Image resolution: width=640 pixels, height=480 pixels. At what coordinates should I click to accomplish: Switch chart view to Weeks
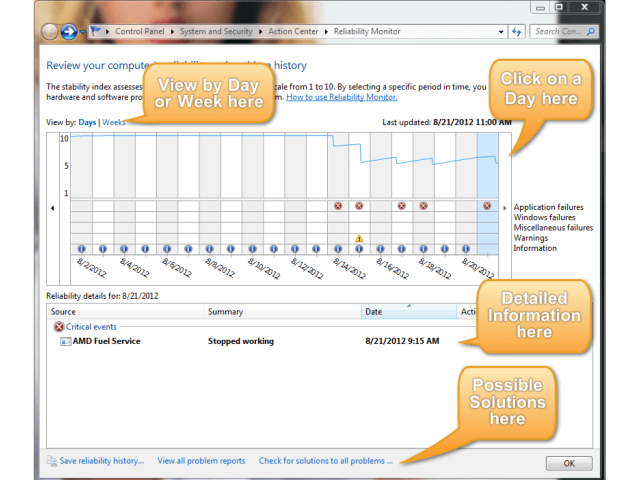[x=115, y=123]
